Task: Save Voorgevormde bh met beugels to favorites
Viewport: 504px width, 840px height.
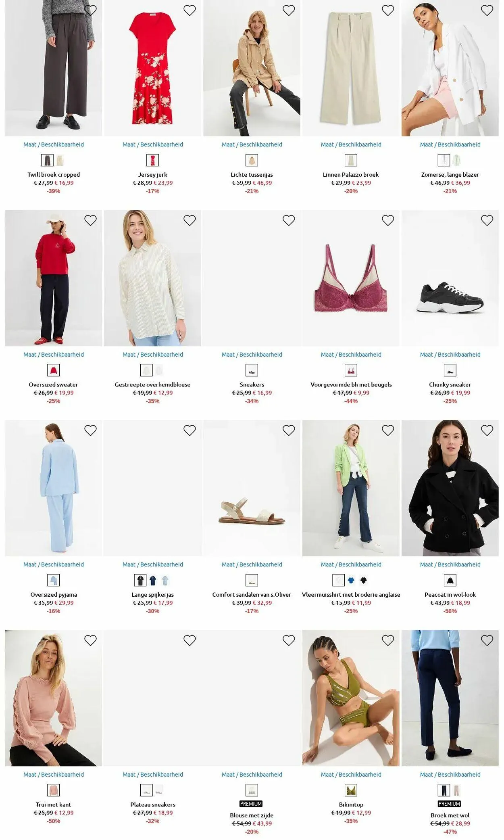Action: pyautogui.click(x=388, y=220)
